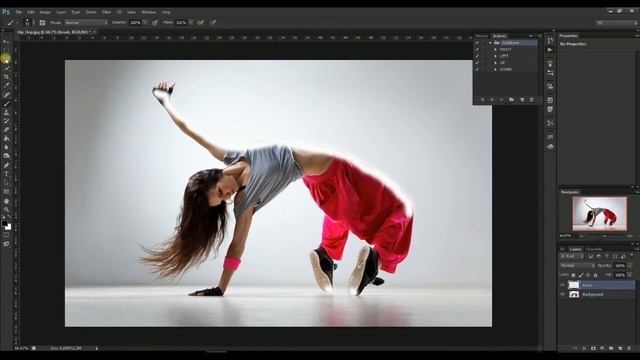Open the collapsed Actions panel play icon
This screenshot has height=360, width=640.
[x=550, y=50]
